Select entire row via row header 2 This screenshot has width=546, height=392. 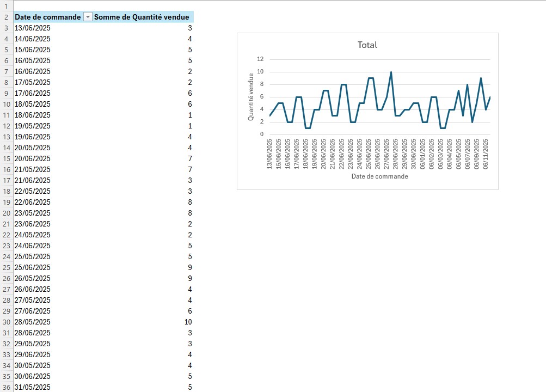[x=6, y=17]
